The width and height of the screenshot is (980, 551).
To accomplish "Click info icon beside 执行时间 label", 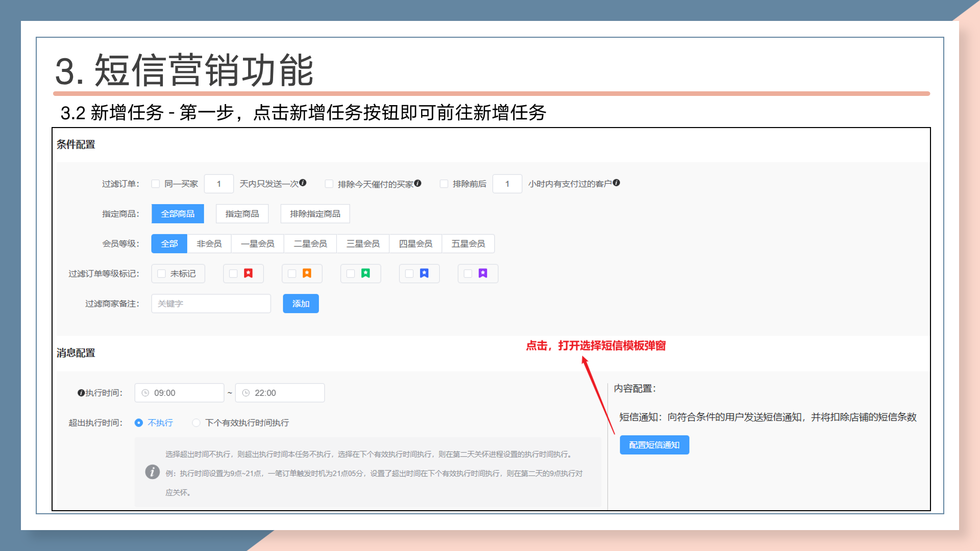I will click(81, 393).
